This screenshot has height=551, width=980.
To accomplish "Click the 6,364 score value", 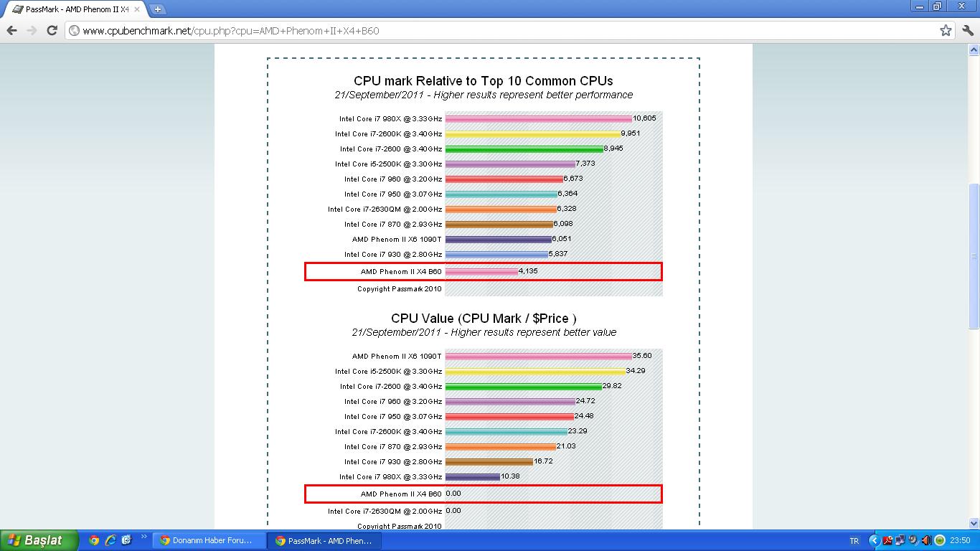I will [567, 194].
